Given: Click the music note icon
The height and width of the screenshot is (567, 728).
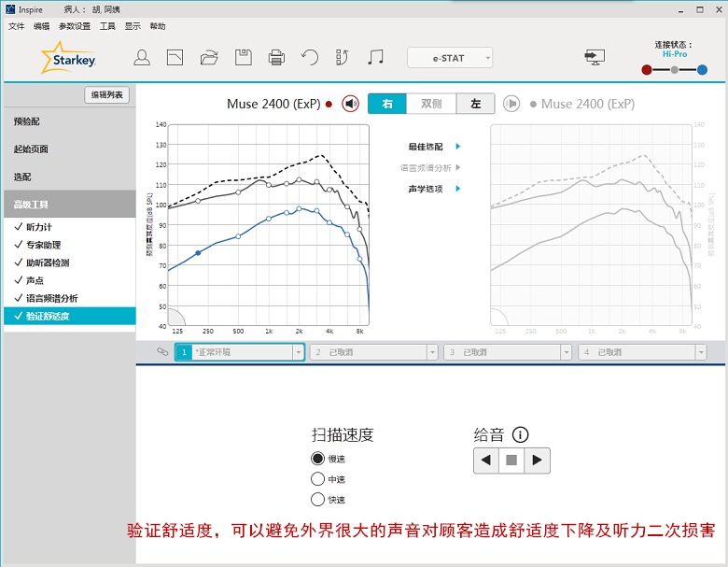Looking at the screenshot, I should [x=375, y=58].
